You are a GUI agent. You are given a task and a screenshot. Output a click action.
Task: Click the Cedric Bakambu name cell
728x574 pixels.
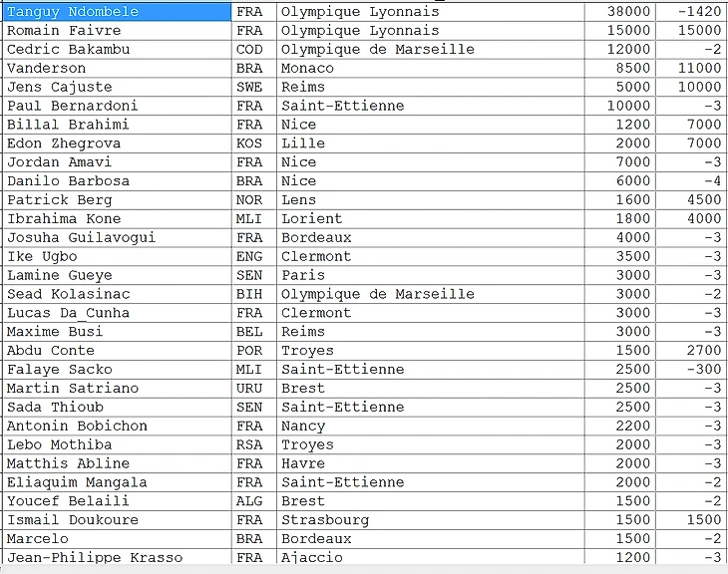coord(117,49)
